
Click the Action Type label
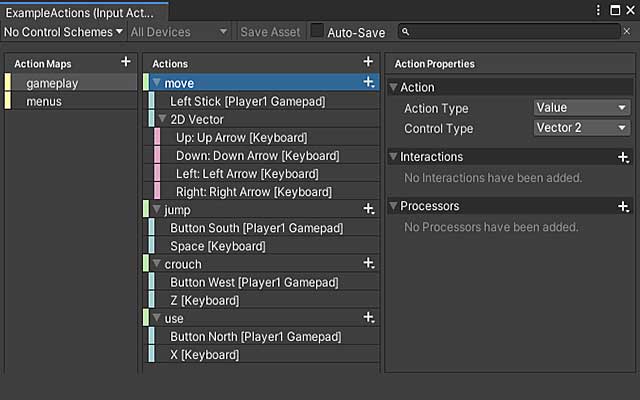[x=436, y=109]
